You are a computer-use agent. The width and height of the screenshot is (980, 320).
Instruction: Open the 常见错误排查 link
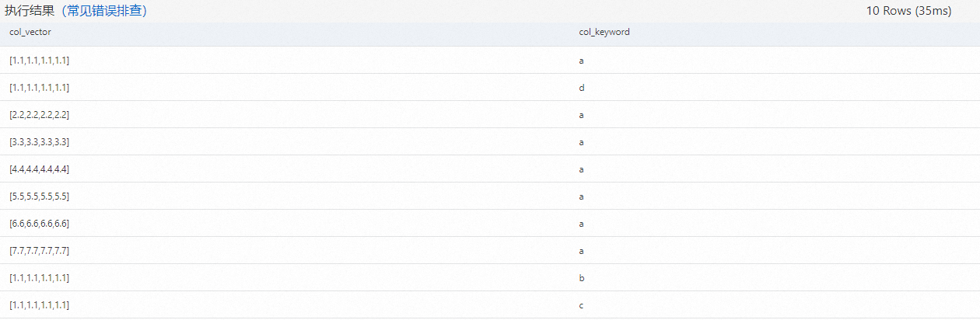(x=104, y=12)
